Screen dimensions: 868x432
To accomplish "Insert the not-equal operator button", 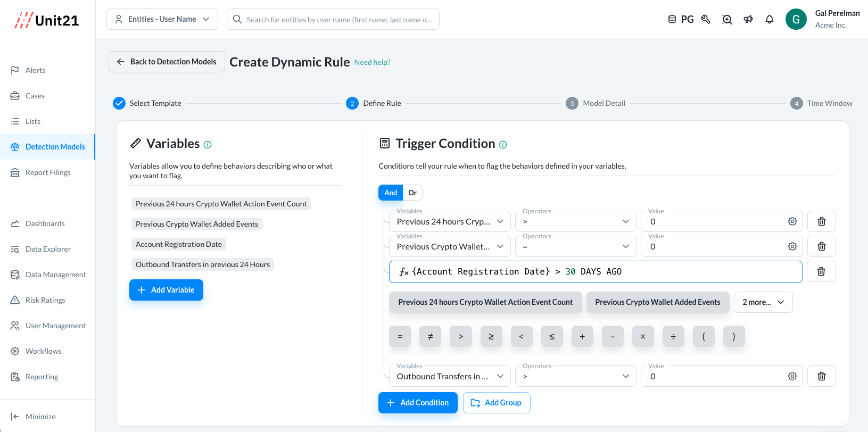I will point(430,336).
